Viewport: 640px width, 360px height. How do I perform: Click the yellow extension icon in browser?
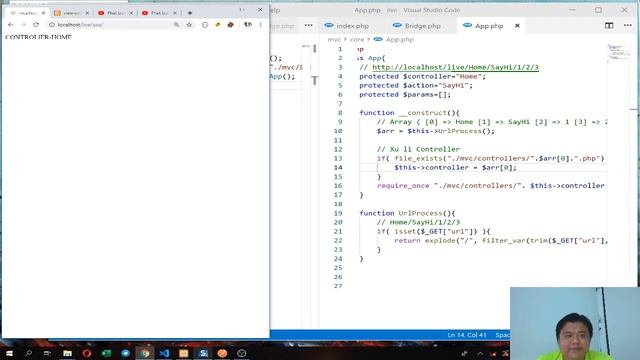[x=218, y=25]
